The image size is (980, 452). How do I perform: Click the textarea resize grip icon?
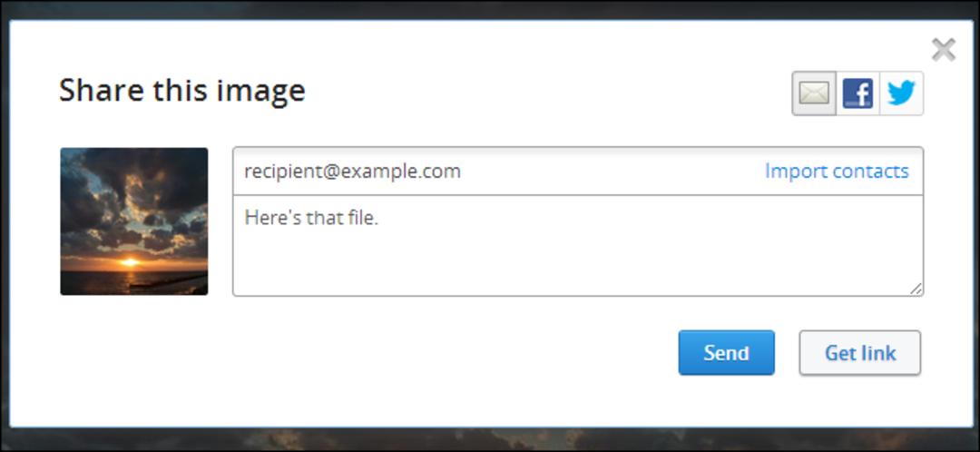tap(916, 289)
